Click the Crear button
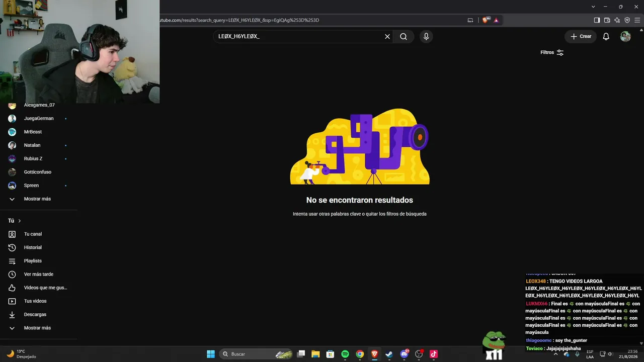Image resolution: width=644 pixels, height=362 pixels. point(581,36)
